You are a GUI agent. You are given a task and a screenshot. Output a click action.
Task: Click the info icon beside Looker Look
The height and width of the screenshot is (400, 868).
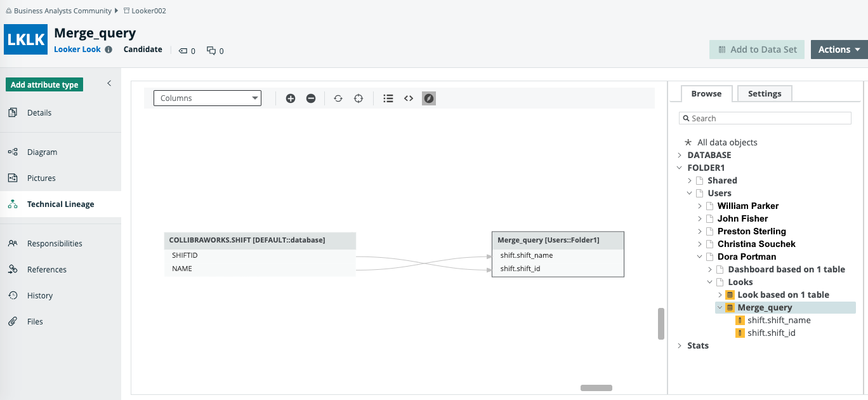coord(109,50)
